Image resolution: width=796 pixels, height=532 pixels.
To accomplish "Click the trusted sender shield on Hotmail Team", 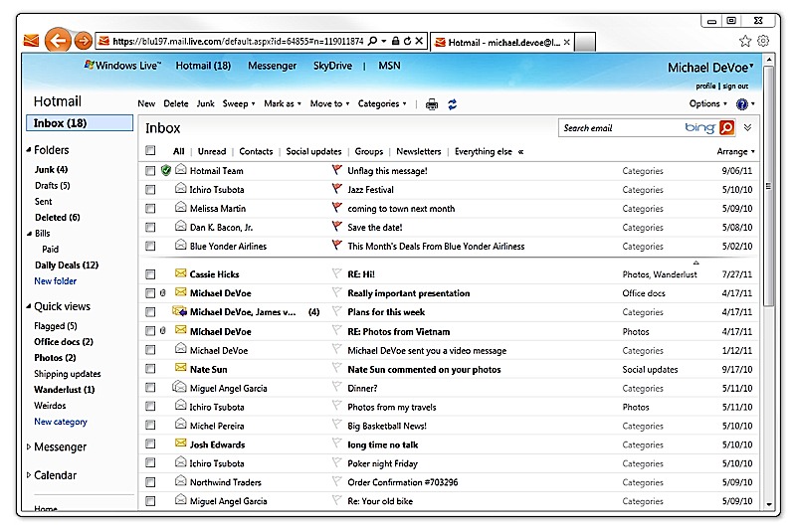I will [x=165, y=170].
